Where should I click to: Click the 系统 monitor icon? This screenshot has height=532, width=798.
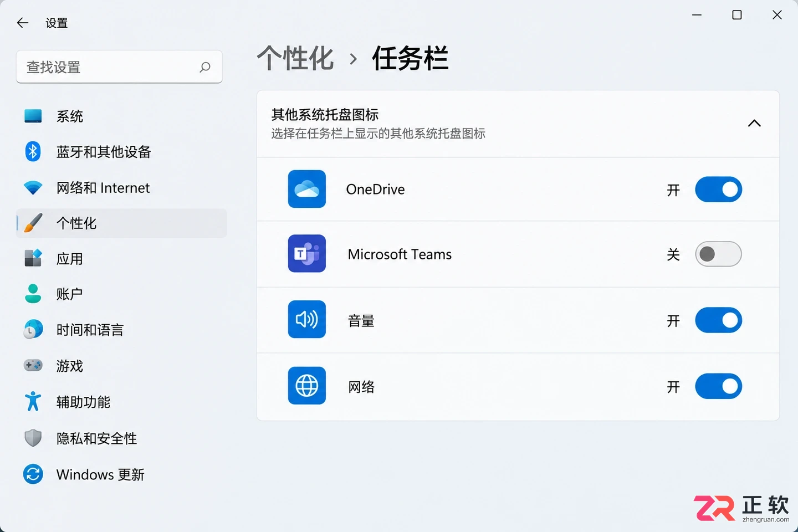(33, 116)
